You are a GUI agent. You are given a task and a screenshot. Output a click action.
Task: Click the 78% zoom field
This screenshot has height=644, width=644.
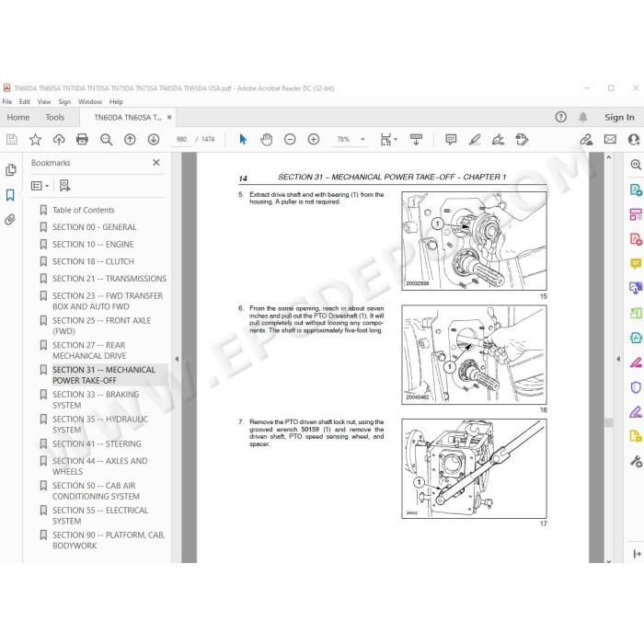coord(344,140)
